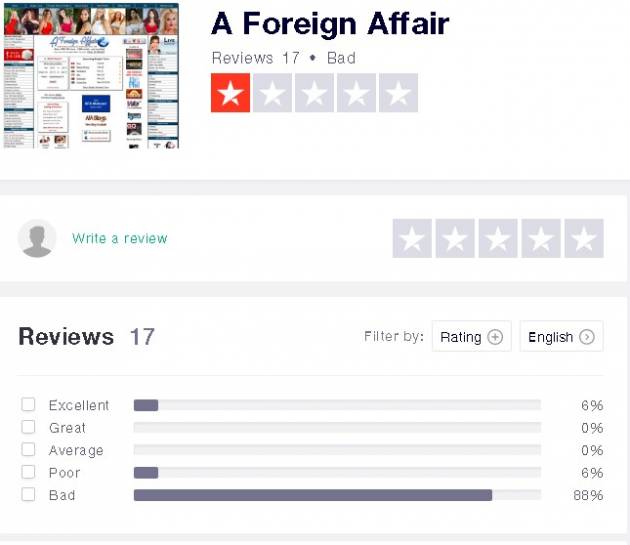Toggle the Poor reviews checkbox
The image size is (630, 545).
28,473
